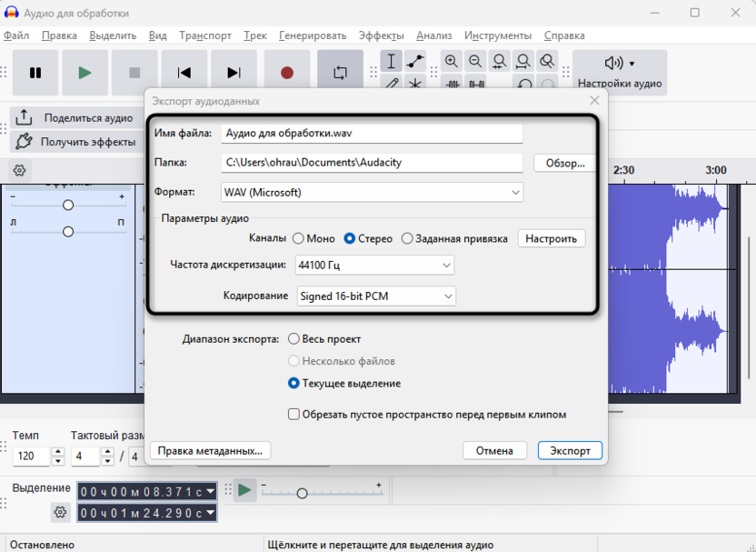Image resolution: width=756 pixels, height=552 pixels.
Task: Click the Обзор... browse button
Action: coord(564,163)
